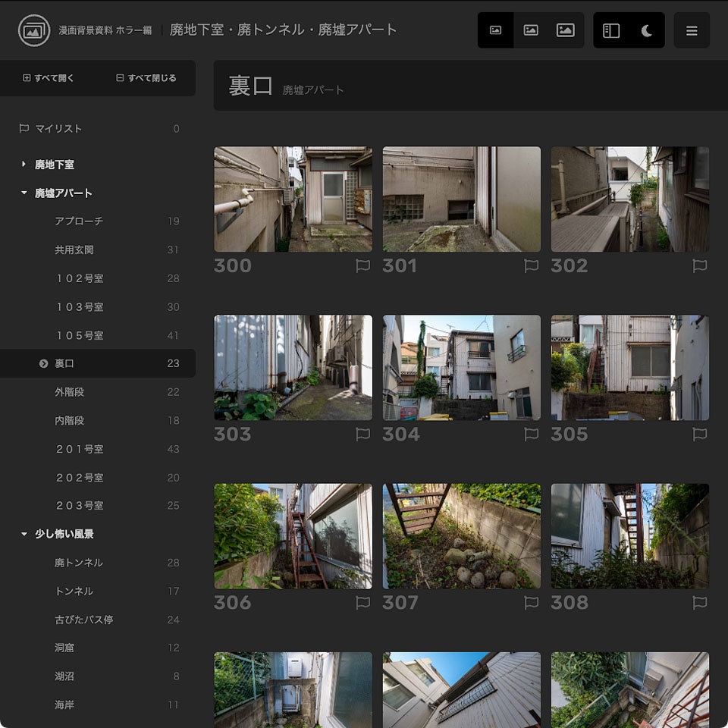
Task: Open thumbnail of image 304
Action: click(x=462, y=368)
